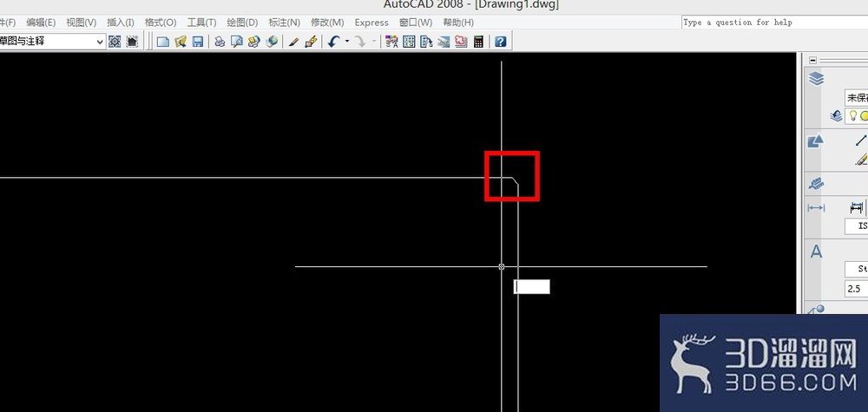Open the workspace dropdown 草图与注释

click(x=52, y=42)
